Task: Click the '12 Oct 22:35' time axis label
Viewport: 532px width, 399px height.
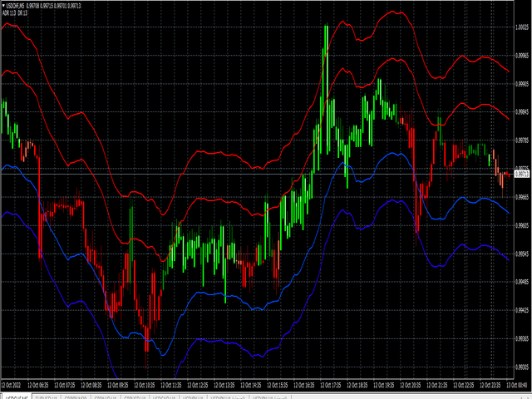Action: click(464, 385)
